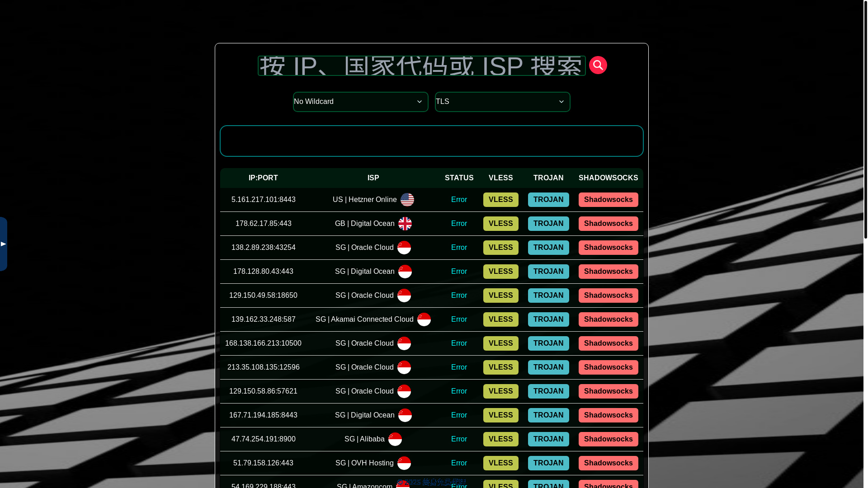Click VLESS for 138.2.89.238:43254
The image size is (868, 488).
pyautogui.click(x=500, y=248)
